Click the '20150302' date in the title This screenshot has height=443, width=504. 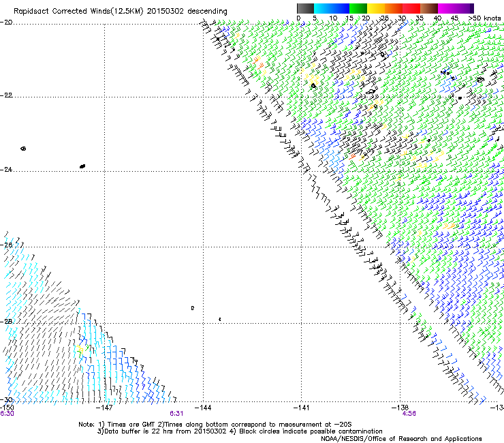(x=166, y=12)
